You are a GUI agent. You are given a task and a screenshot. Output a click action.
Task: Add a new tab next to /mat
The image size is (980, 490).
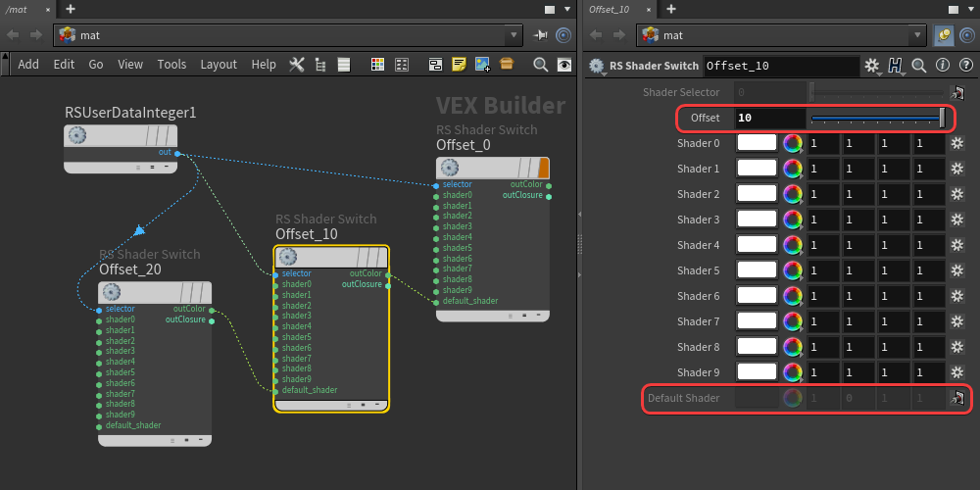pyautogui.click(x=70, y=9)
